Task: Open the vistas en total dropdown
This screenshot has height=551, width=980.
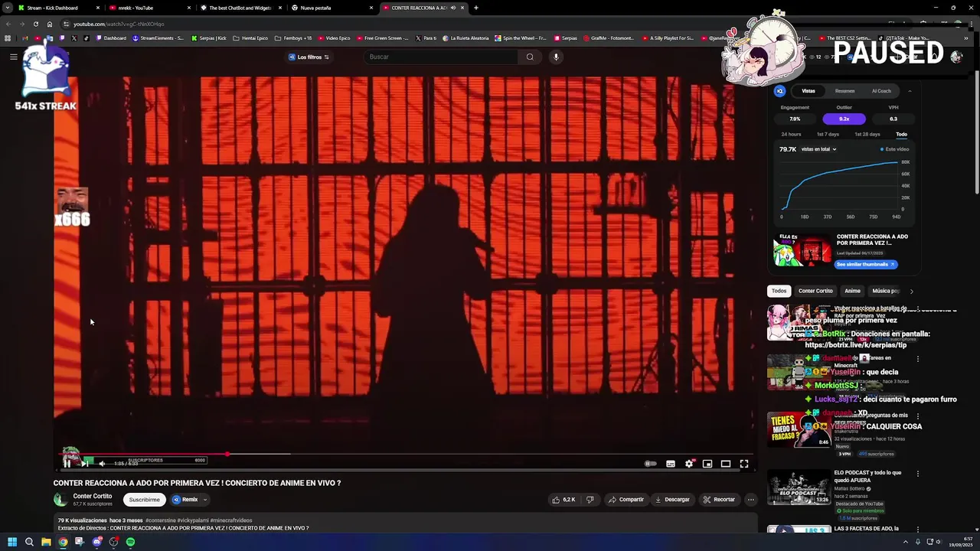Action: [x=818, y=149]
